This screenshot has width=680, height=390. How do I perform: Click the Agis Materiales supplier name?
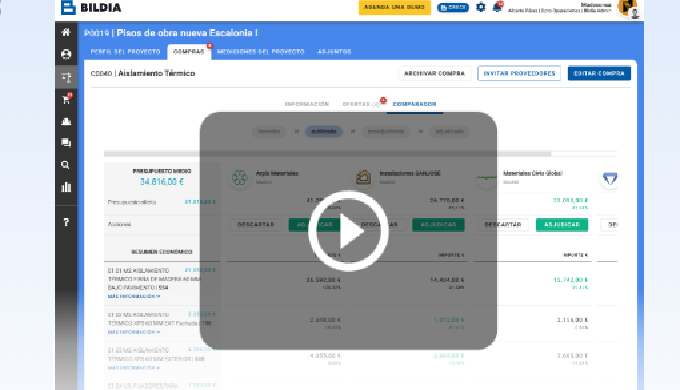(x=277, y=173)
